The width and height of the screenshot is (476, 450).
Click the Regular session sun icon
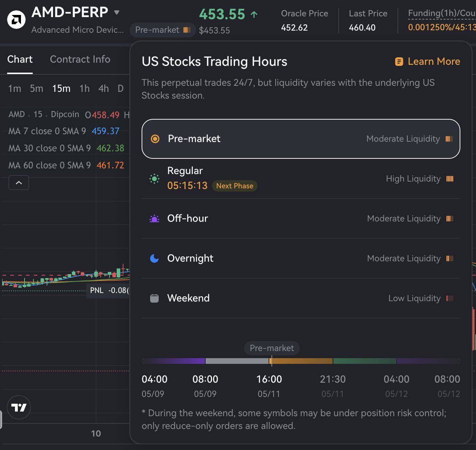pyautogui.click(x=154, y=179)
